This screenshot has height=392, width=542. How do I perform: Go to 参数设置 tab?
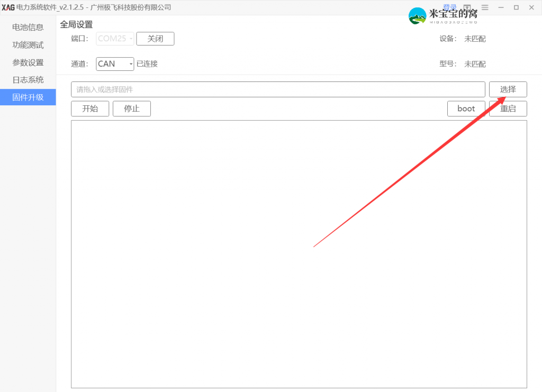pyautogui.click(x=28, y=62)
